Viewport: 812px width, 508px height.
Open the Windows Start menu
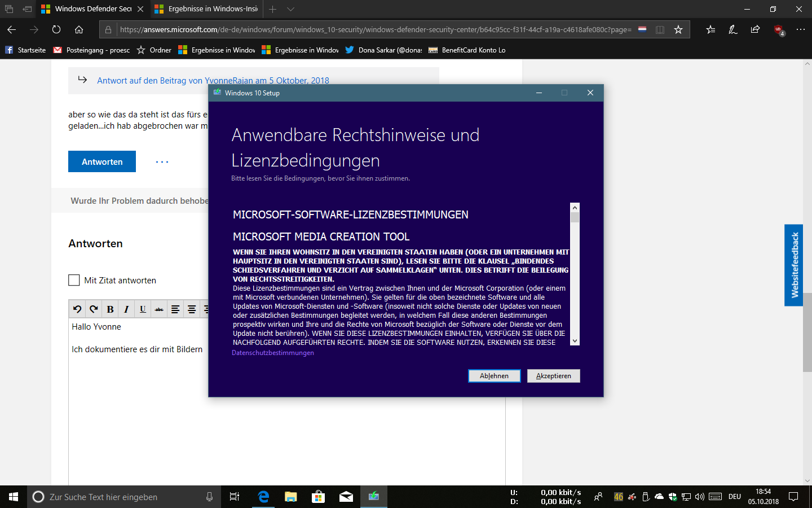pos(14,497)
